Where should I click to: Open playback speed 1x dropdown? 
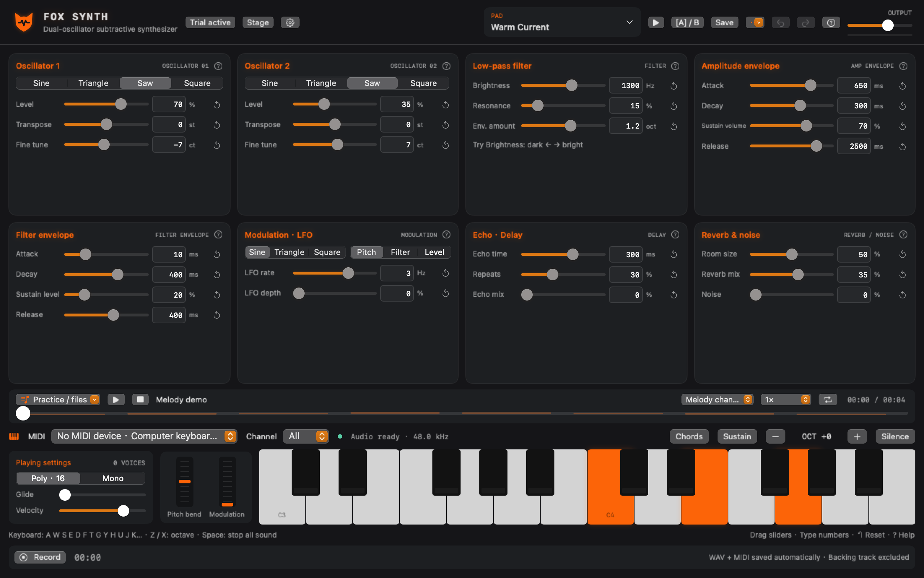coord(786,400)
